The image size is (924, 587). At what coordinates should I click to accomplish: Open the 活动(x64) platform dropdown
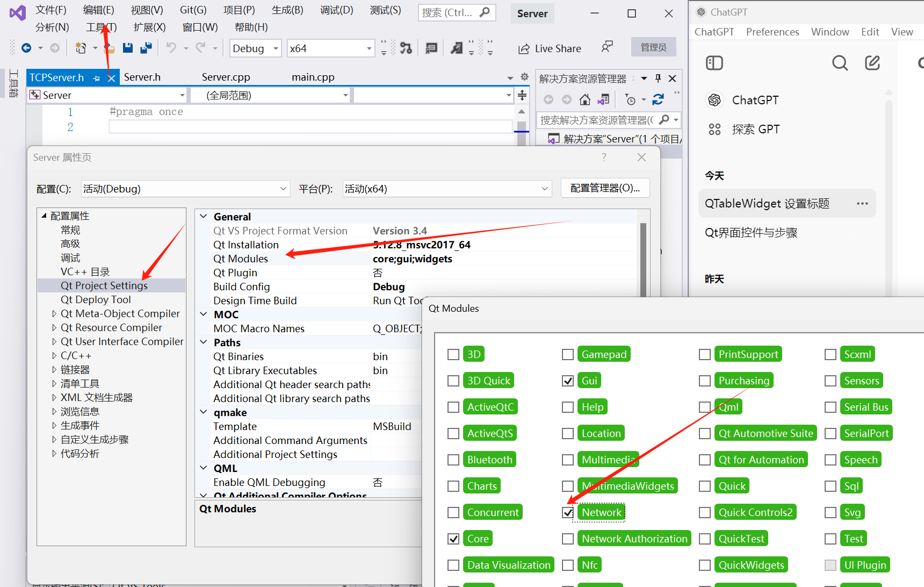click(x=447, y=189)
